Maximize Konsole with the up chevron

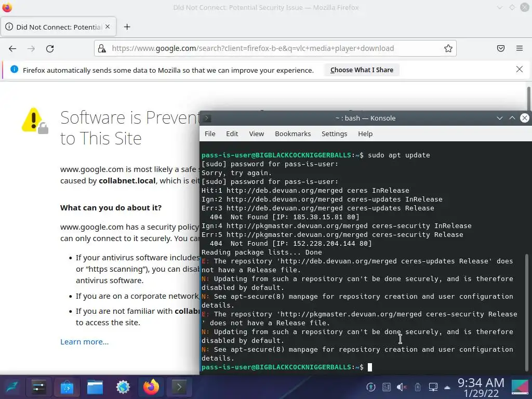(512, 118)
